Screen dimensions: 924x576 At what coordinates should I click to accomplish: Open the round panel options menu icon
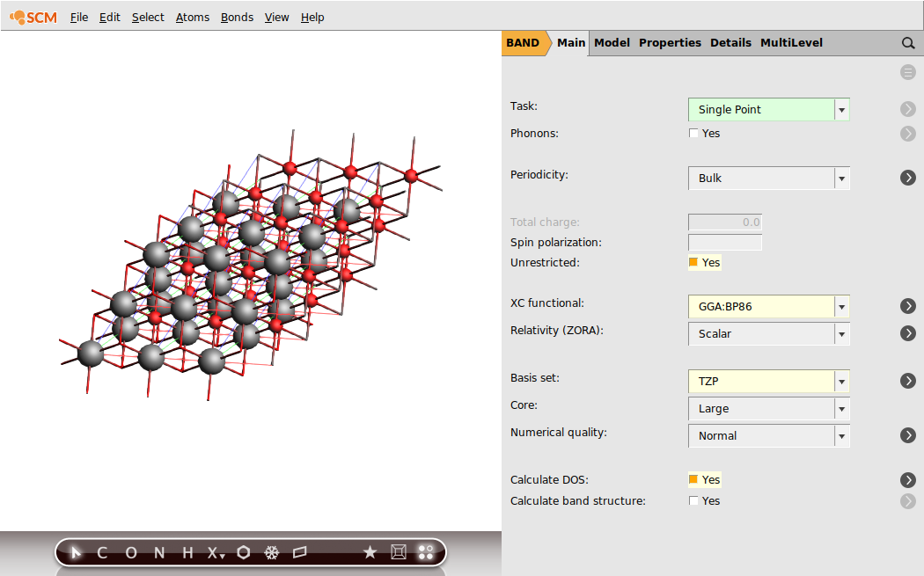[x=908, y=72]
